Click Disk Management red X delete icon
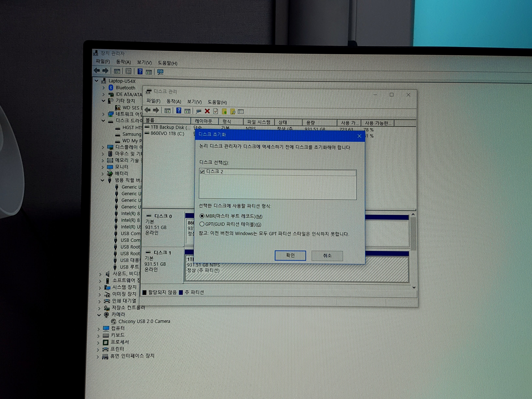The height and width of the screenshot is (399, 532). [207, 111]
